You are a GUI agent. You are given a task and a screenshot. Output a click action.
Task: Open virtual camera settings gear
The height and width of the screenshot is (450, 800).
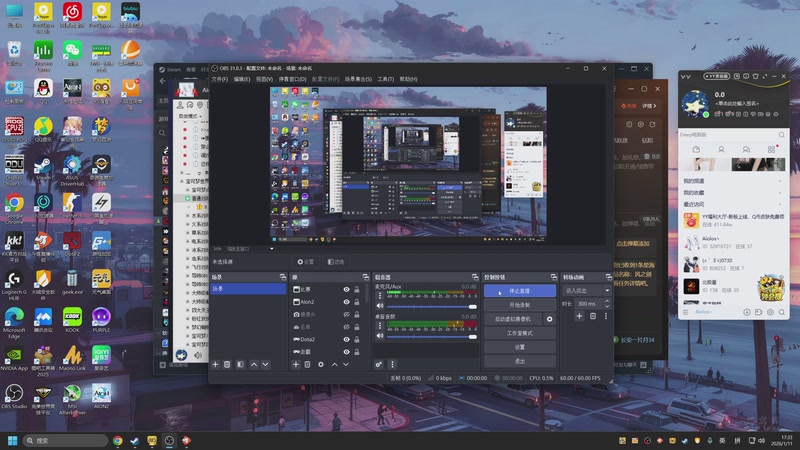coord(549,319)
